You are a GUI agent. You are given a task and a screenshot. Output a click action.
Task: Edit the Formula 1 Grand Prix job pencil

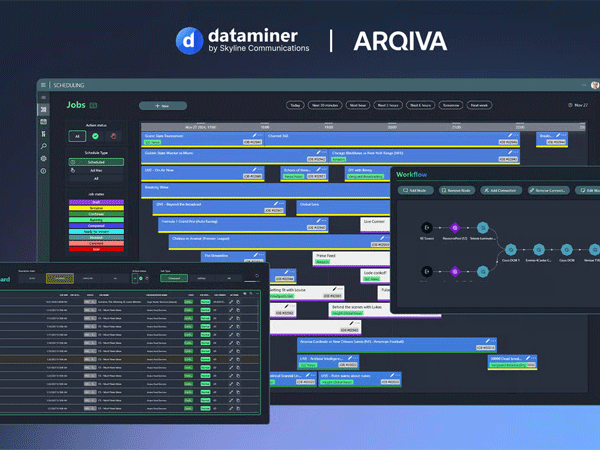click(318, 221)
